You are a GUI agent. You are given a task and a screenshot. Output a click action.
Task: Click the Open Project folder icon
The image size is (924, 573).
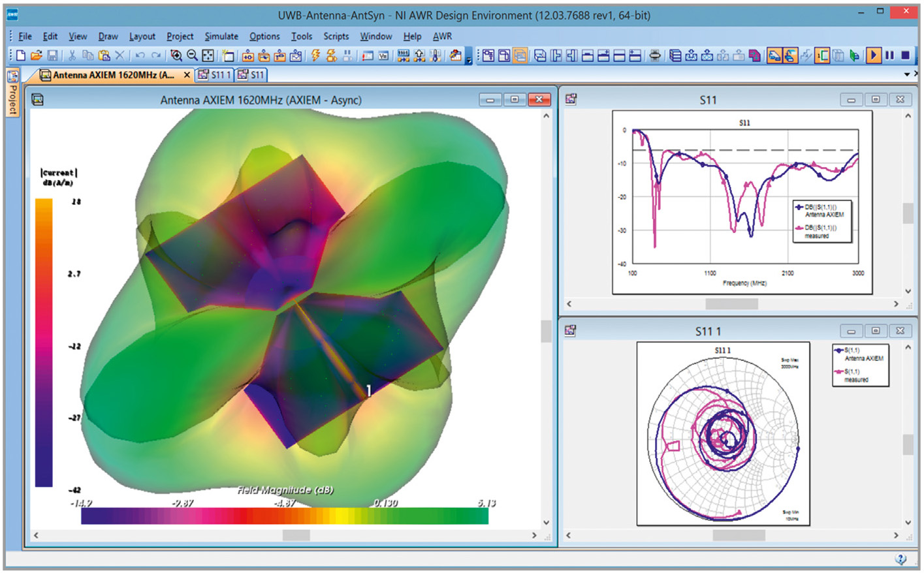tap(37, 56)
